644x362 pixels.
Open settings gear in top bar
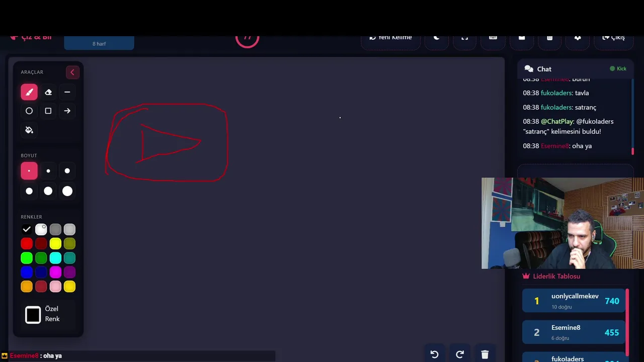click(578, 38)
